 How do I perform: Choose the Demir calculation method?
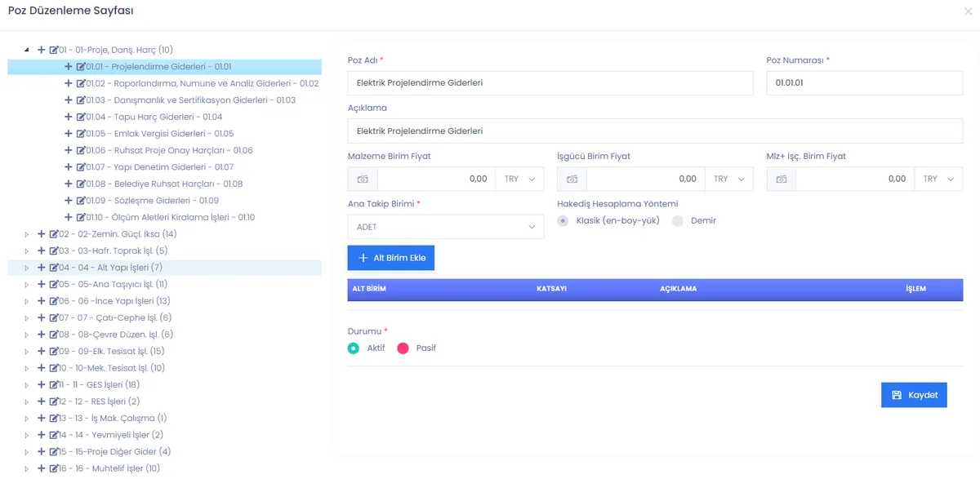click(x=678, y=220)
